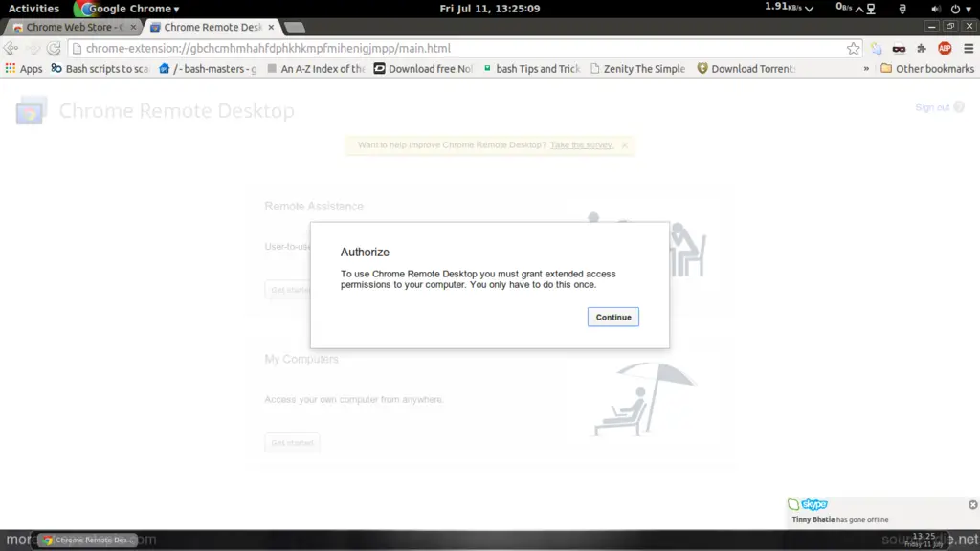Click the download speed 1.91 KB/s indicator
980x551 pixels.
(790, 8)
